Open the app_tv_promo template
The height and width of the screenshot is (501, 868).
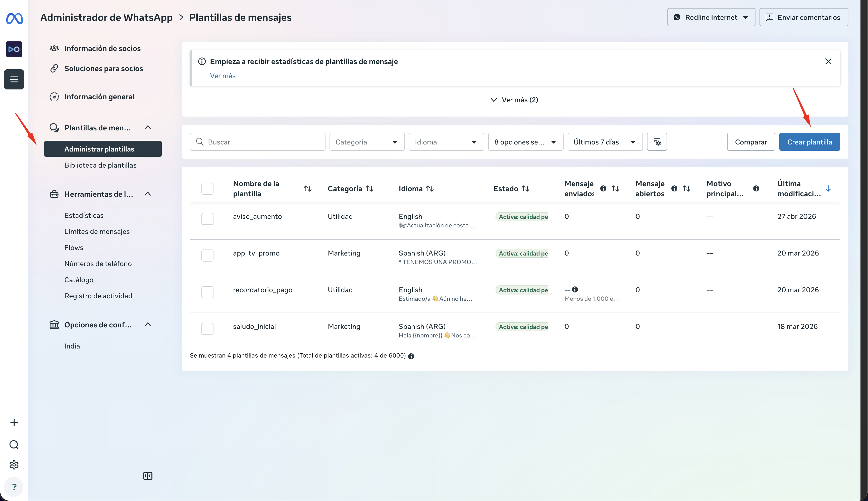[256, 253]
